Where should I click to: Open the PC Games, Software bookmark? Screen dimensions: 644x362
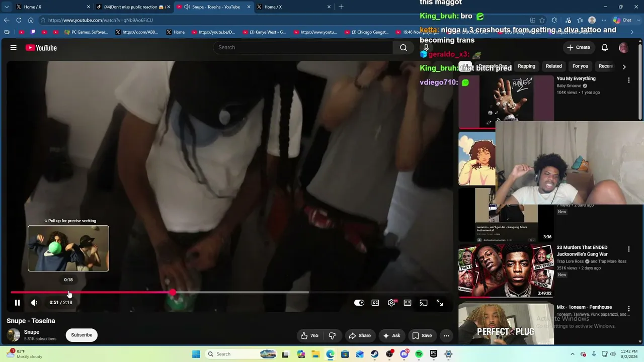point(87,32)
